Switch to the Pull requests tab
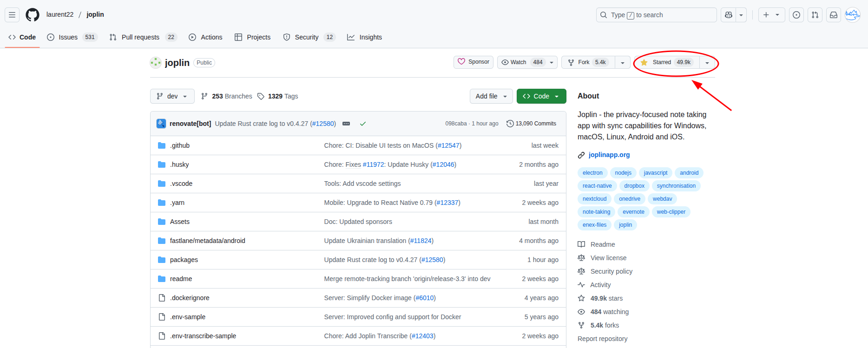The height and width of the screenshot is (348, 868). (143, 37)
